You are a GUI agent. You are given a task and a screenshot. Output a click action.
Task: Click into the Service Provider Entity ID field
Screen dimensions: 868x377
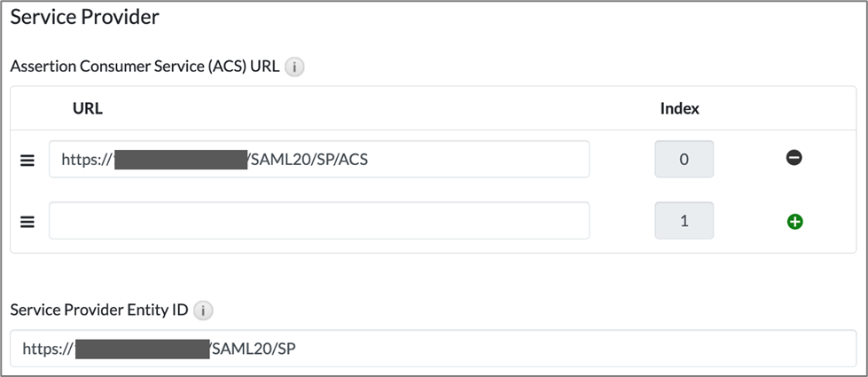532,349
